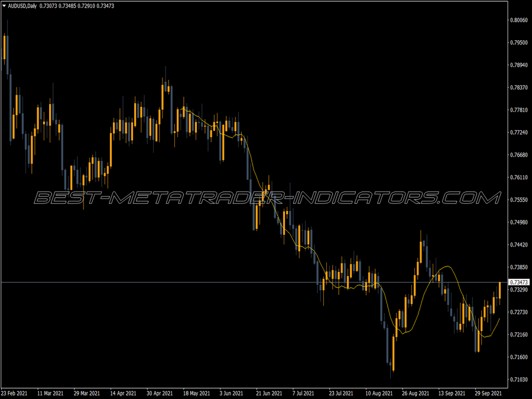The width and height of the screenshot is (532, 399).
Task: Click the best-metatrader-indicators.com watermark
Action: click(267, 198)
